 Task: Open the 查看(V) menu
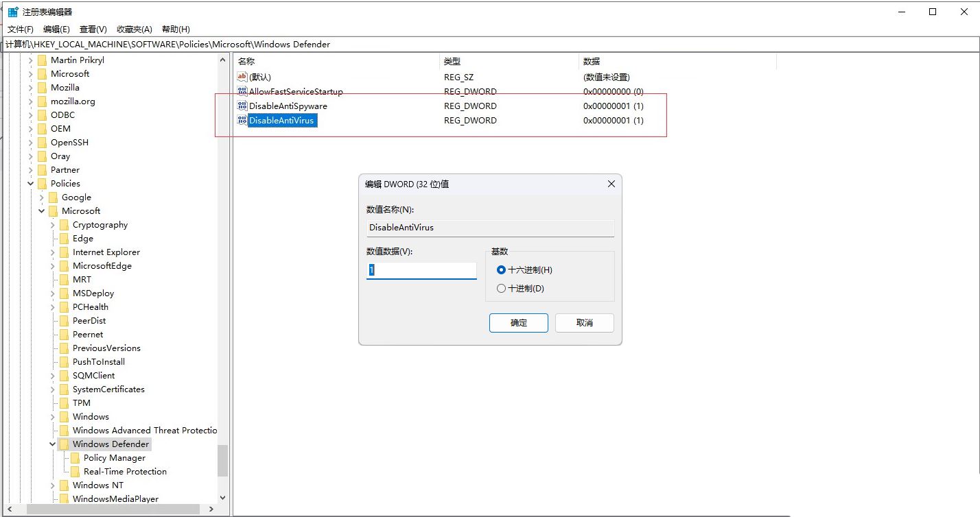[x=93, y=29]
